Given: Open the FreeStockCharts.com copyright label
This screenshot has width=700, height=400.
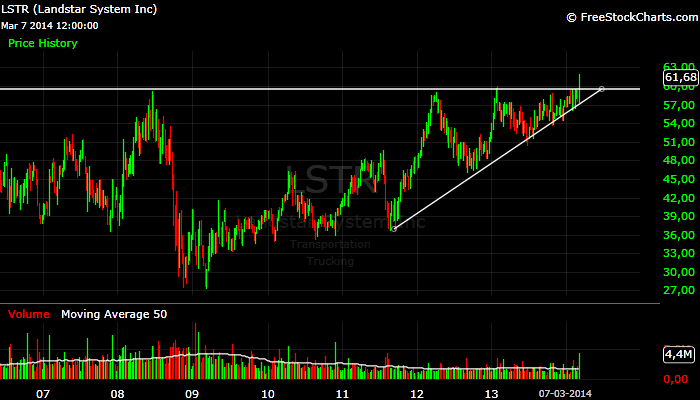Looking at the screenshot, I should [x=632, y=17].
